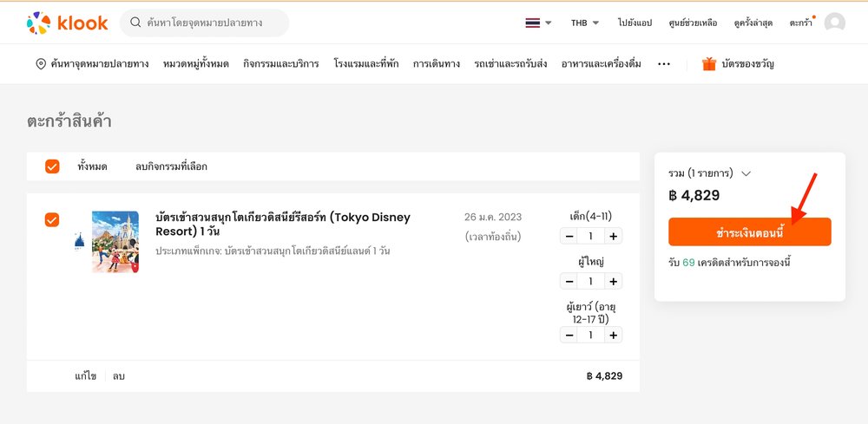This screenshot has height=424, width=868.
Task: Increase child (4-11) quantity
Action: coord(614,236)
